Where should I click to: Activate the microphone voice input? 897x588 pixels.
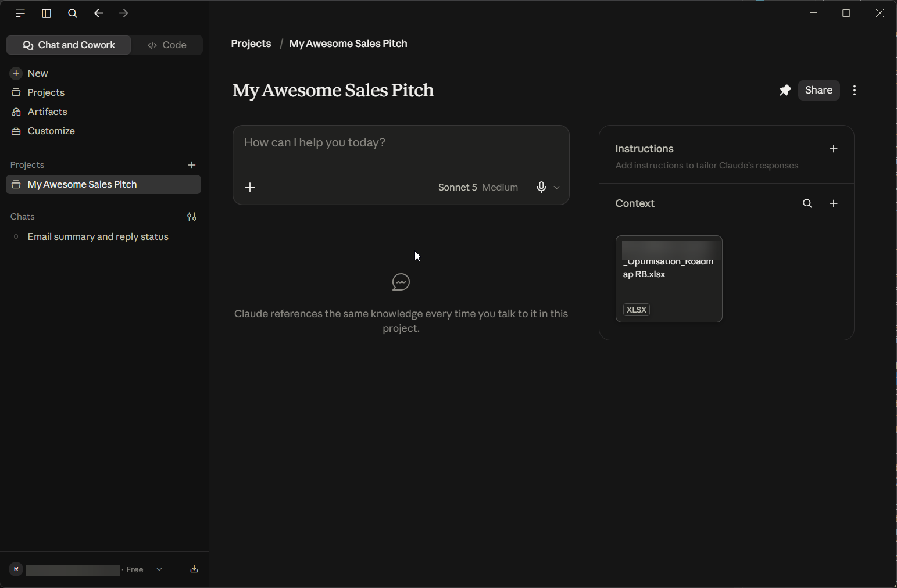[x=541, y=187]
